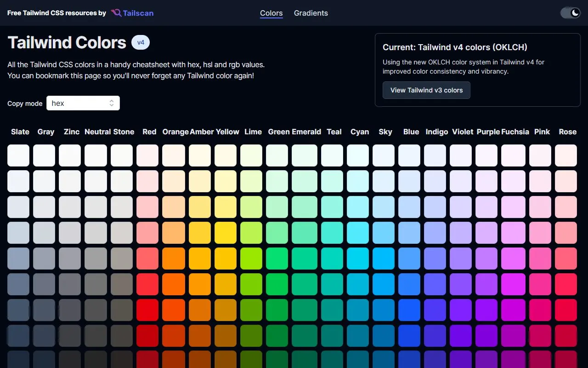The image size is (588, 368).
Task: Pick the sixth swatch in Indigo column
Action: [435, 284]
